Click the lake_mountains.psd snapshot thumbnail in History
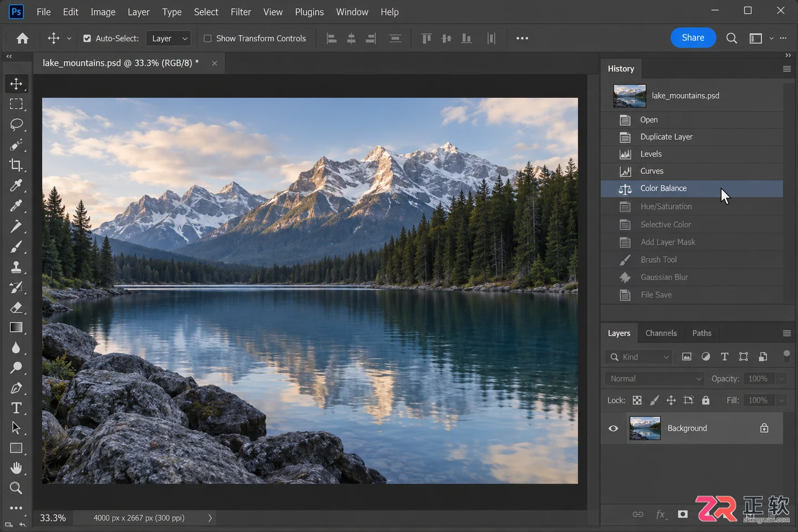Viewport: 798px width, 532px height. pyautogui.click(x=630, y=96)
